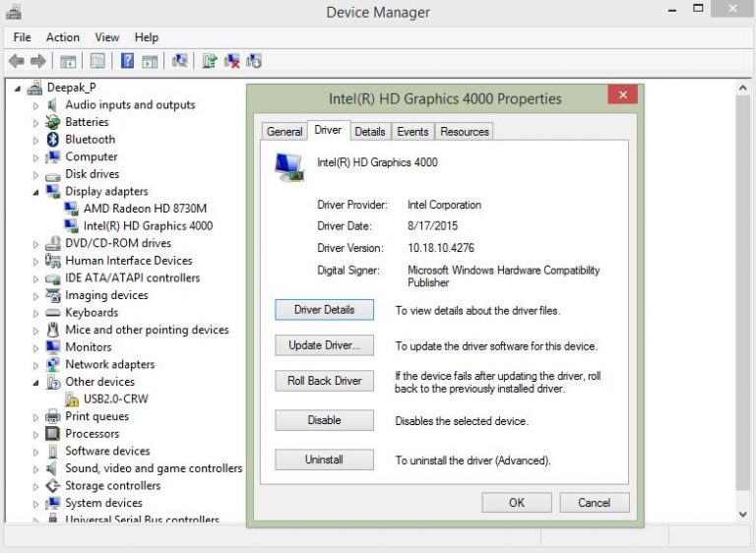The height and width of the screenshot is (553, 756).
Task: Click the Show/Hide console tree toolbar icon
Action: (68, 61)
